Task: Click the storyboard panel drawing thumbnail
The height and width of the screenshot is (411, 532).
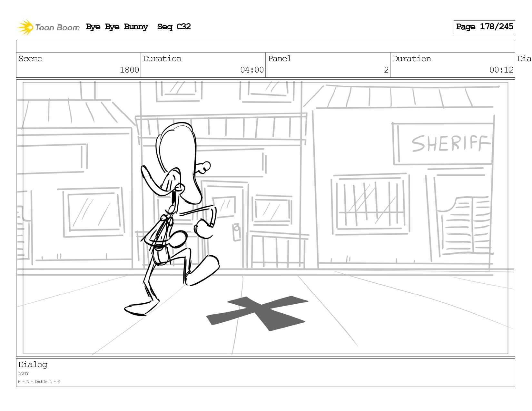Action: point(265,218)
